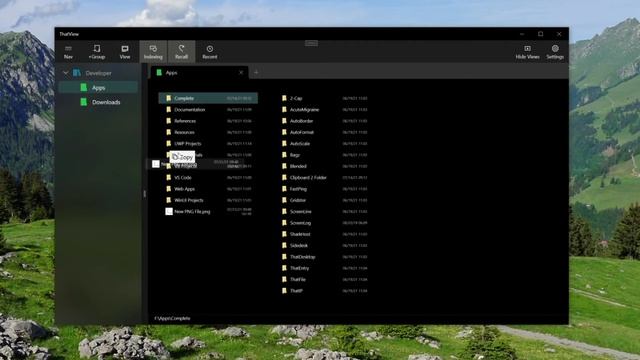
Task: Click the sidebar splitter handle
Action: click(x=144, y=194)
